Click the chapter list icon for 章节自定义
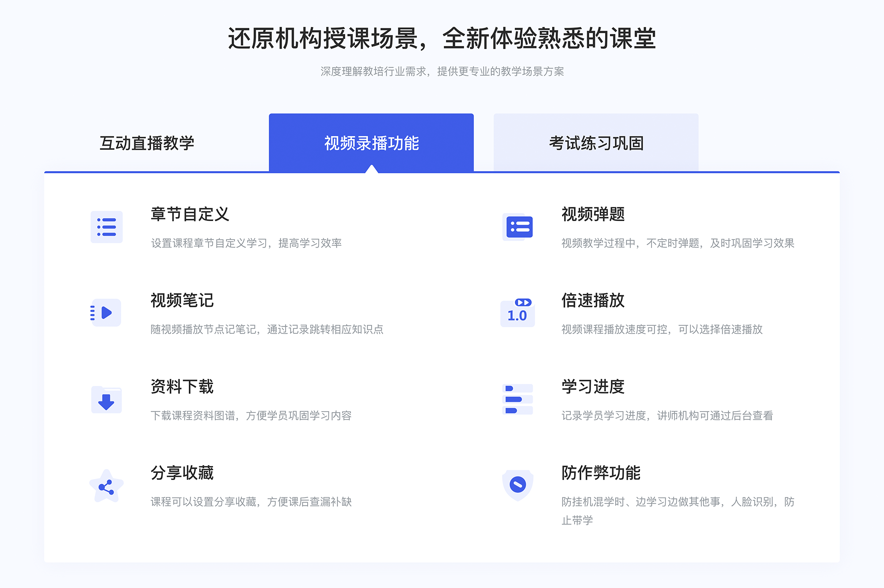The image size is (884, 588). 104,229
